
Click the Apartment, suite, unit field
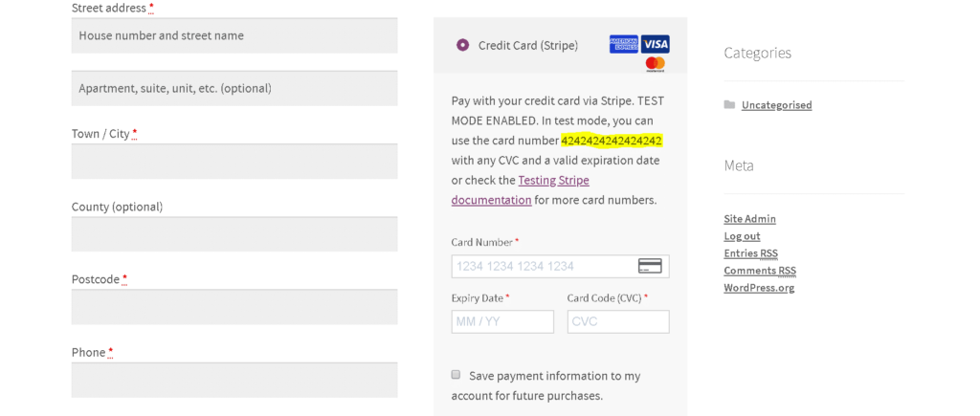click(x=234, y=88)
